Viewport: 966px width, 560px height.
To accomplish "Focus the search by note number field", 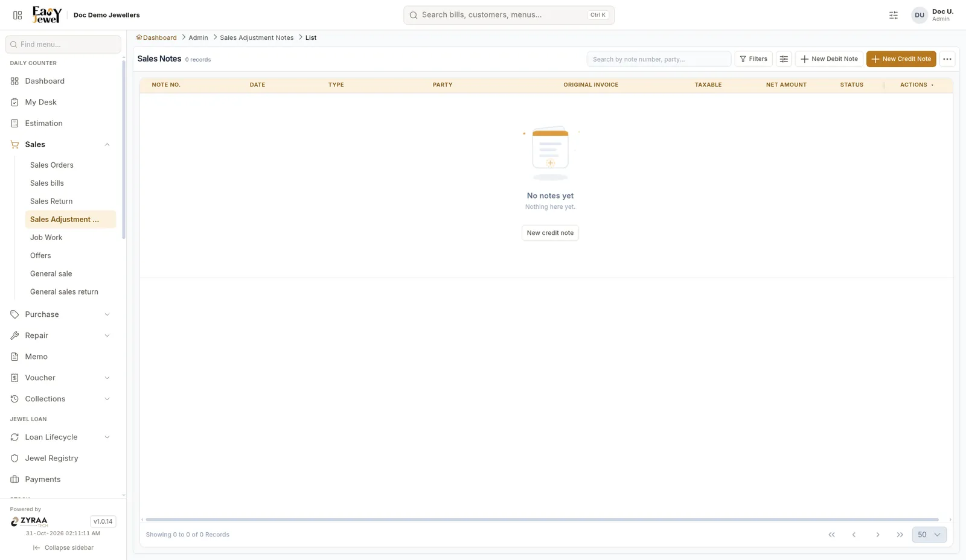I will point(659,59).
